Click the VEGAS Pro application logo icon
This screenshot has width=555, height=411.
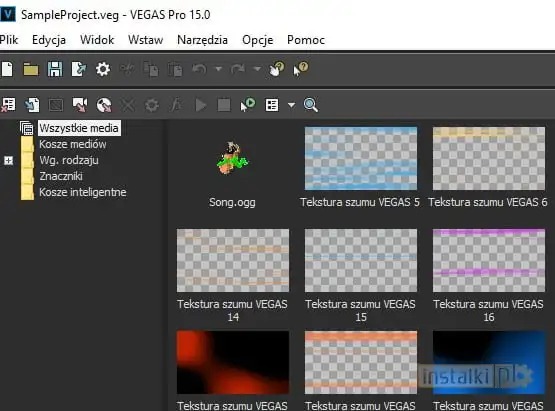pyautogui.click(x=8, y=15)
